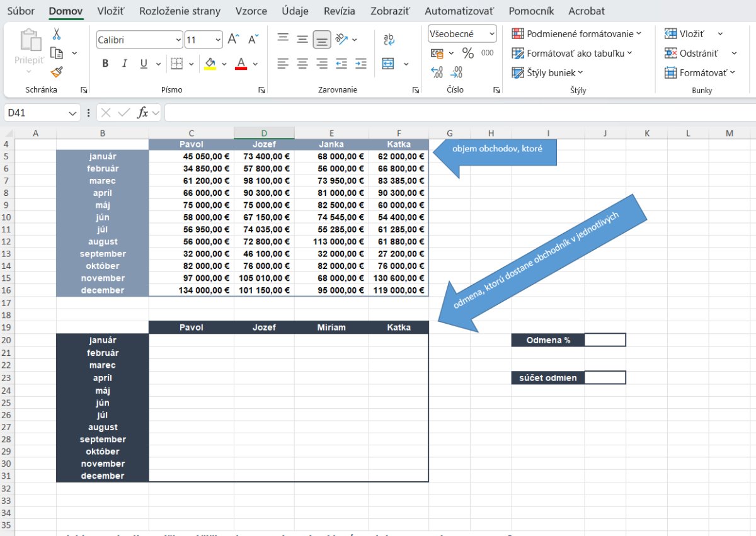Switch to the Automatizovať tab
Screen dimensions: 756x536
point(459,11)
